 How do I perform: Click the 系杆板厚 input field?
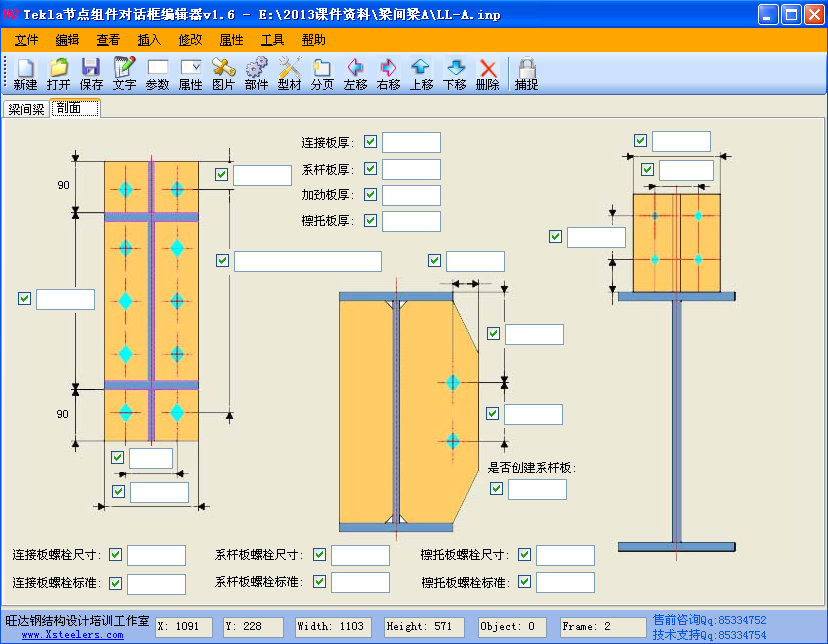tap(411, 169)
